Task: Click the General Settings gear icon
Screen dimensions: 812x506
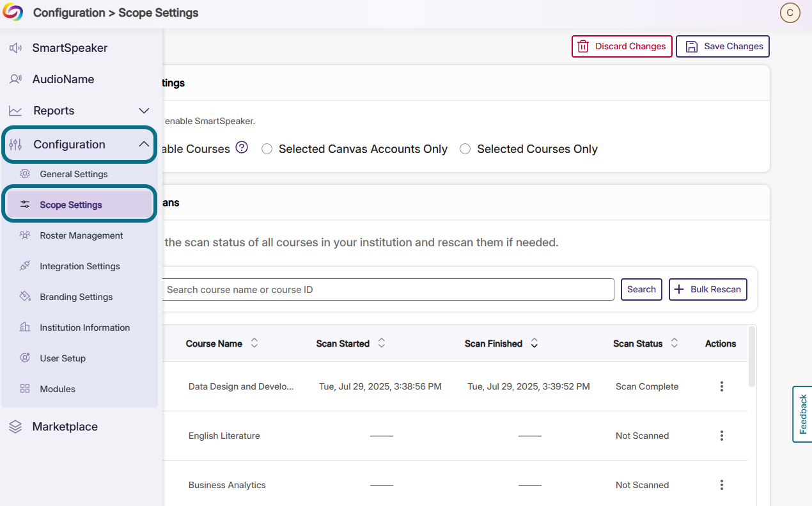Action: (25, 174)
